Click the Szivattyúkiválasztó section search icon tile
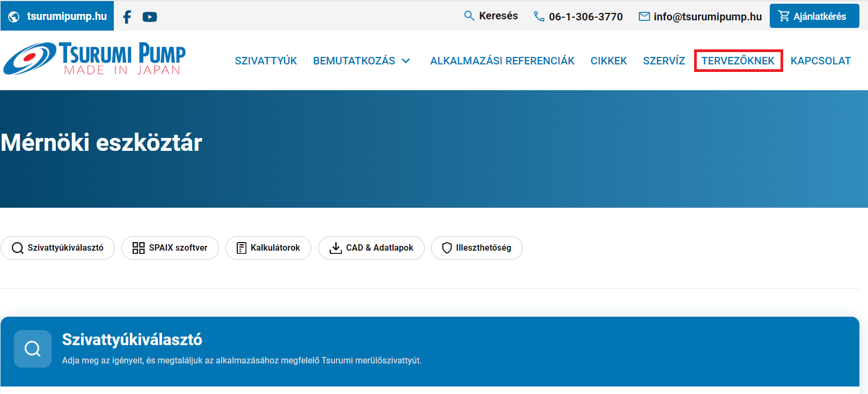868x394 pixels. 33,349
